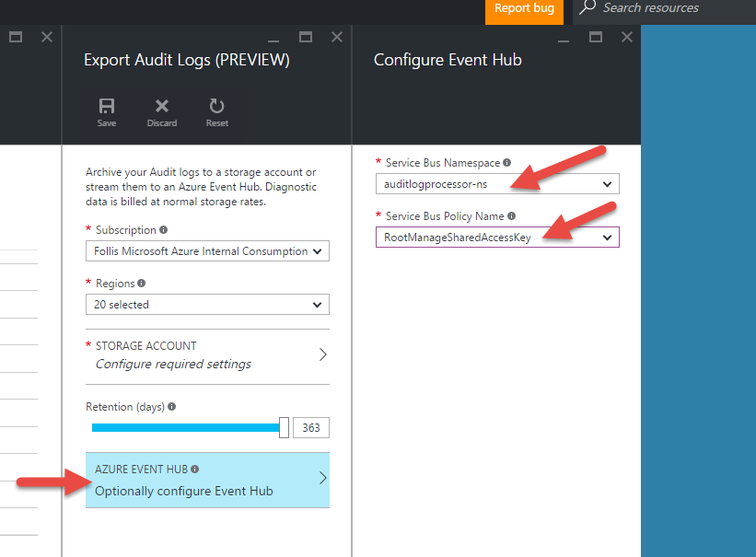Image resolution: width=756 pixels, height=557 pixels.
Task: Show Regions info tooltip icon
Action: click(141, 283)
